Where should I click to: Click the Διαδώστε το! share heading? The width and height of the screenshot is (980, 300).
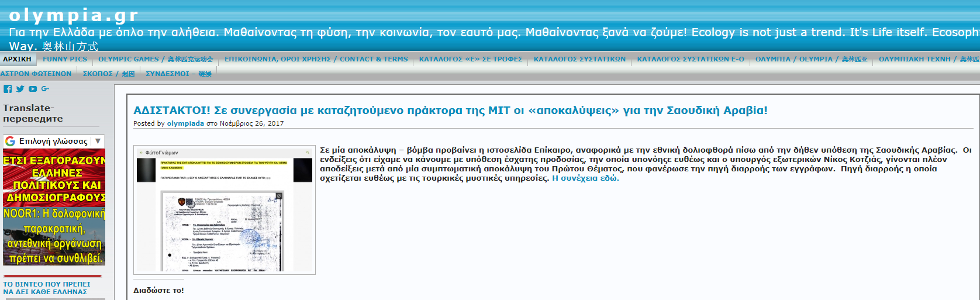(x=158, y=290)
